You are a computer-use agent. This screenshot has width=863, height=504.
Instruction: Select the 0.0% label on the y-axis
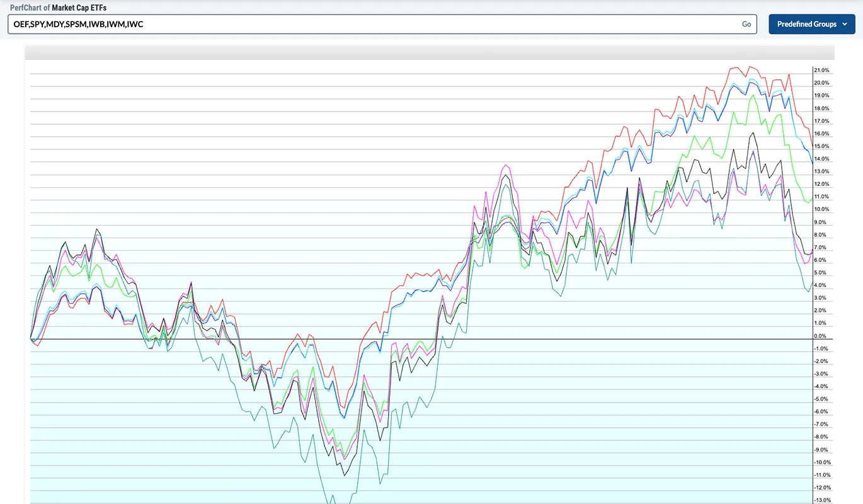tap(821, 336)
